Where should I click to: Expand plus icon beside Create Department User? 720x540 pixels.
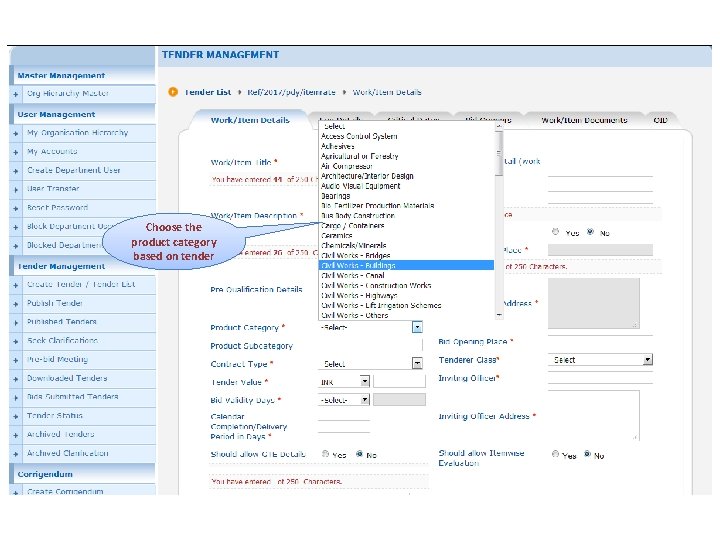point(16,171)
